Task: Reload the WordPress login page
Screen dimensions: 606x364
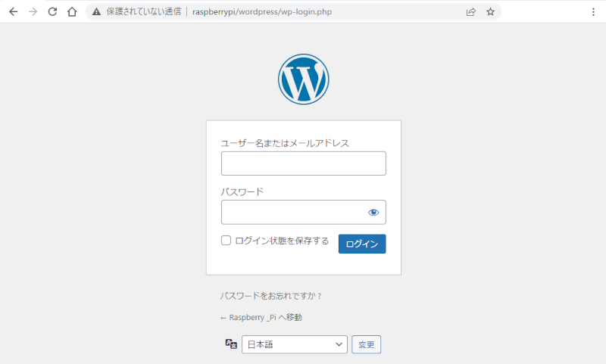Action: point(52,12)
